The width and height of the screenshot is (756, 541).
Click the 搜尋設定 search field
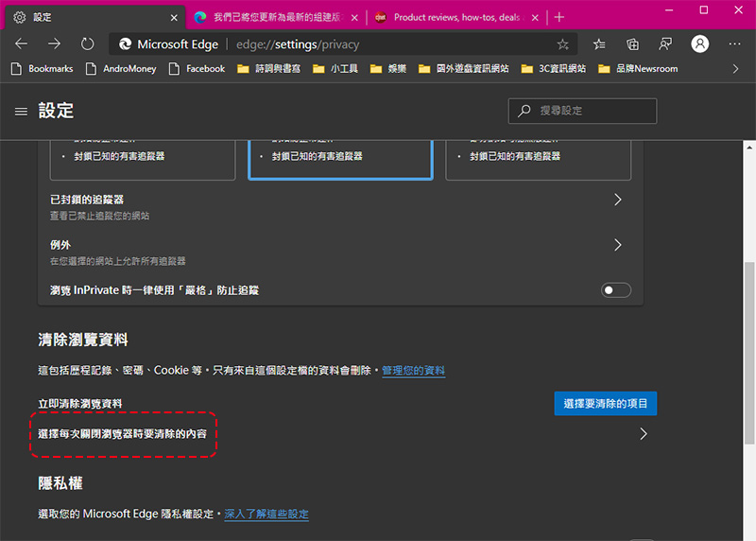[x=591, y=111]
